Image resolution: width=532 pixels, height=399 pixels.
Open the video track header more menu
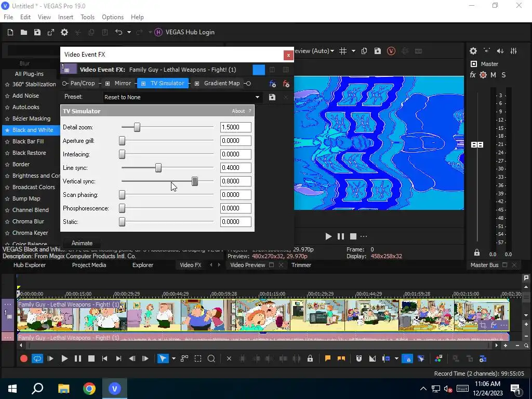point(8,304)
